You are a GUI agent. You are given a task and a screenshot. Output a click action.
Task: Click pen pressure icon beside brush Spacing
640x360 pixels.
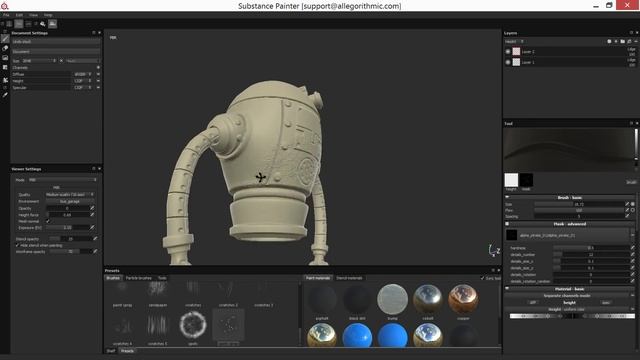(x=627, y=216)
